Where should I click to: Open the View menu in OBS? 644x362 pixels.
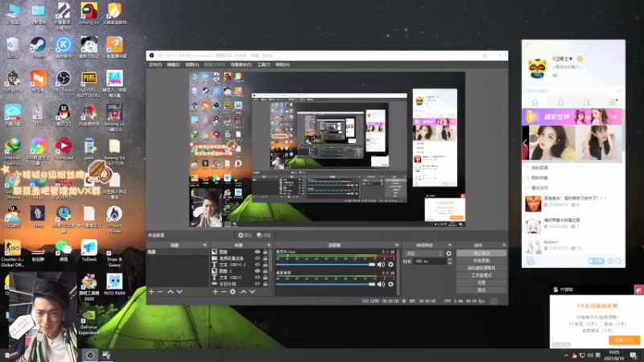click(x=192, y=64)
